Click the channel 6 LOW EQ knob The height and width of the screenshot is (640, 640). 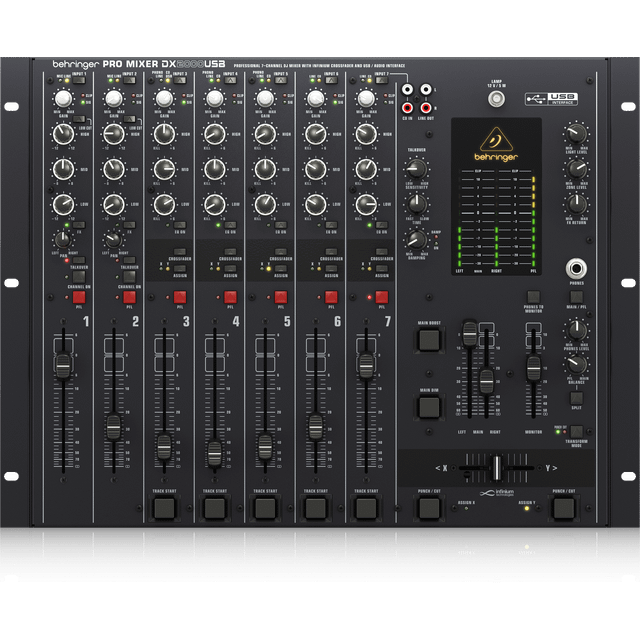coord(316,204)
